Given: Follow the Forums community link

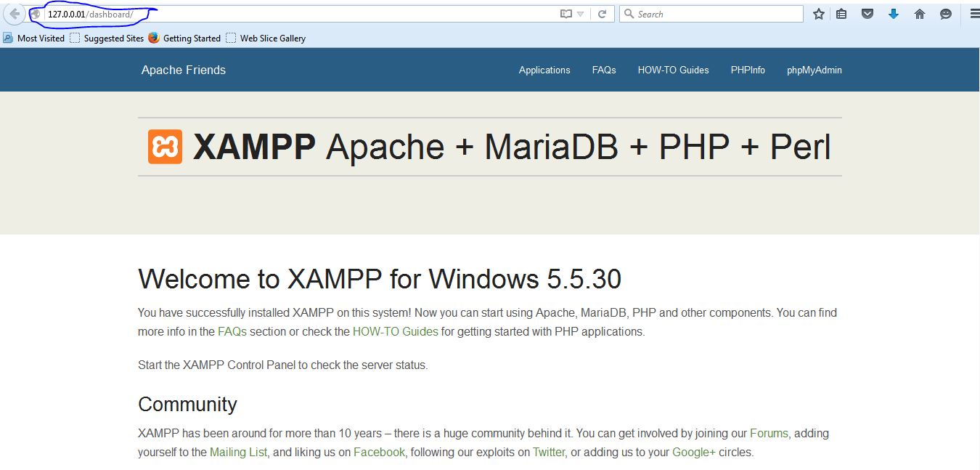Looking at the screenshot, I should pyautogui.click(x=769, y=433).
